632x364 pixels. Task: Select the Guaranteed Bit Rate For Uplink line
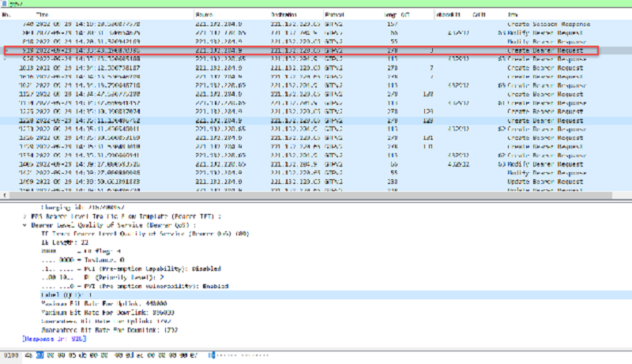106,321
